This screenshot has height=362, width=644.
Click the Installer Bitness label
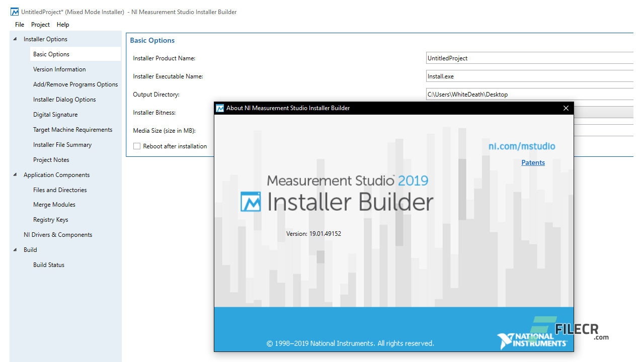pos(154,113)
